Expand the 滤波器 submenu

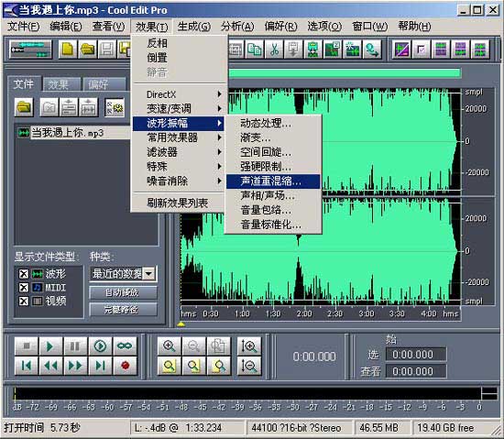pyautogui.click(x=178, y=152)
